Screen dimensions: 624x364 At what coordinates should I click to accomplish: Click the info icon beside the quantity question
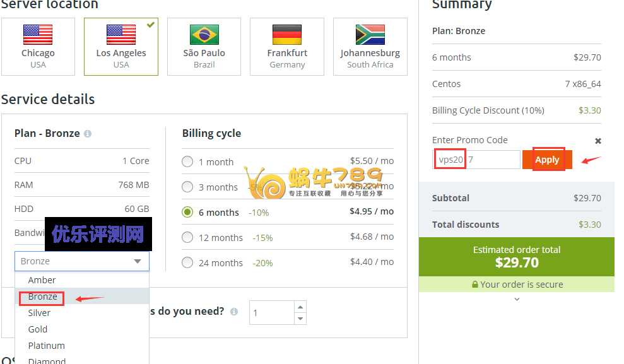coord(234,312)
